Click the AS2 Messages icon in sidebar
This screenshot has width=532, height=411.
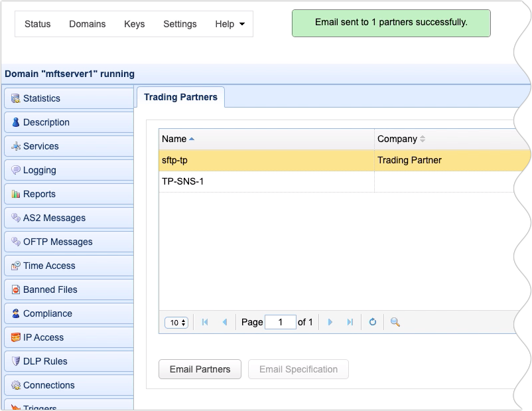click(15, 218)
